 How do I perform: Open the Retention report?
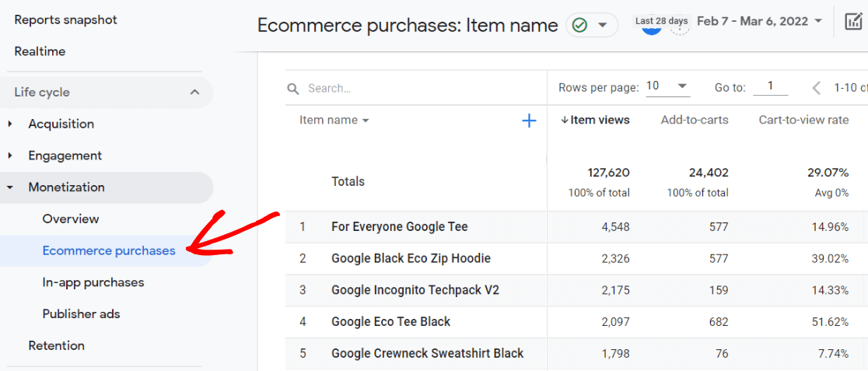tap(57, 345)
